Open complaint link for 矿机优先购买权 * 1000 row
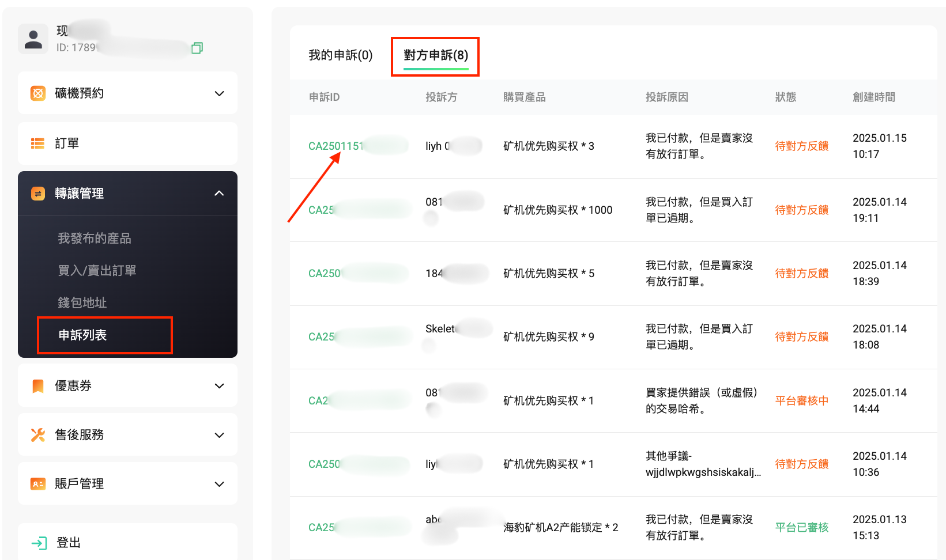 [322, 210]
